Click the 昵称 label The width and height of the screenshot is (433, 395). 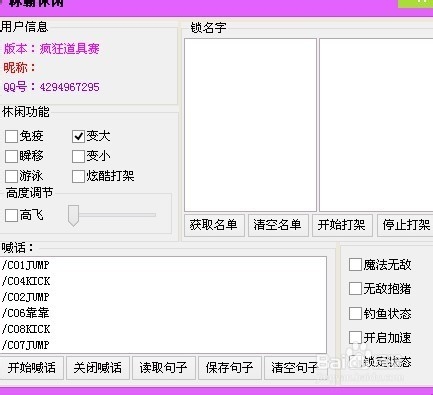(19, 68)
